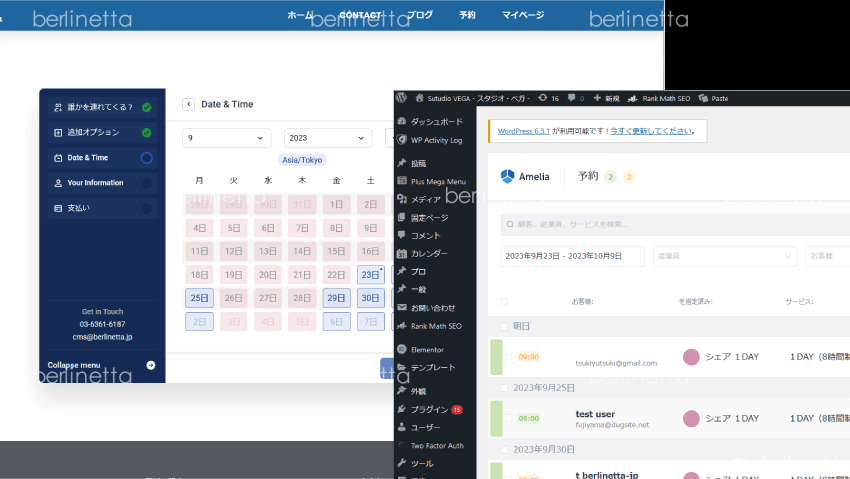The image size is (850, 479).
Task: Expand the 従業員 employee dropdown
Action: (725, 256)
